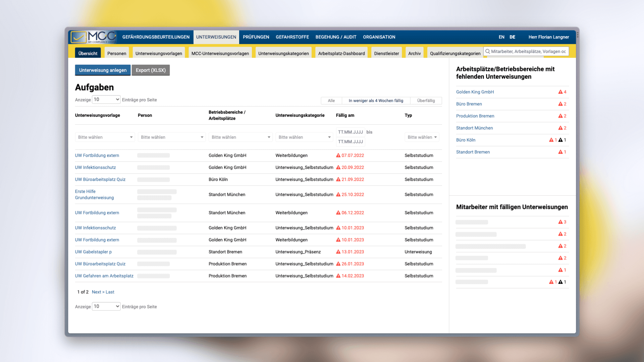Expand the Unterweisungskategorie filter dropdown
Viewport: 644px width, 362px height.
click(304, 137)
